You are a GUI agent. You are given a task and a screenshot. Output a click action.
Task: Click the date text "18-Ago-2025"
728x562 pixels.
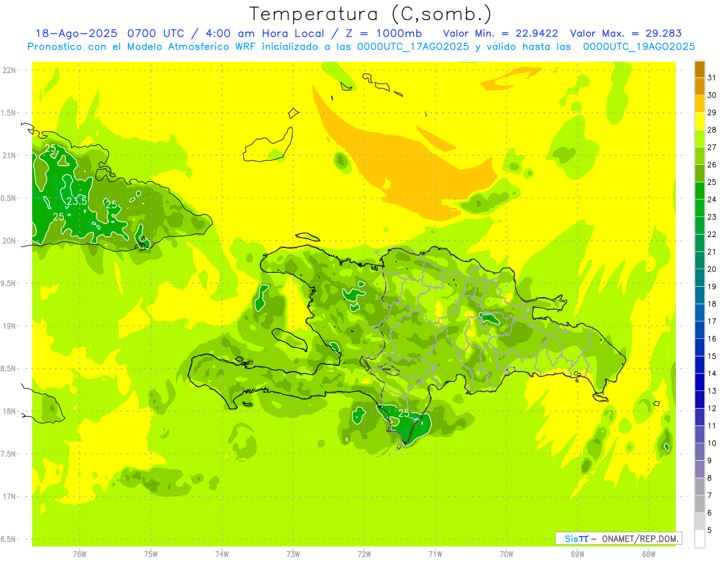tap(76, 33)
